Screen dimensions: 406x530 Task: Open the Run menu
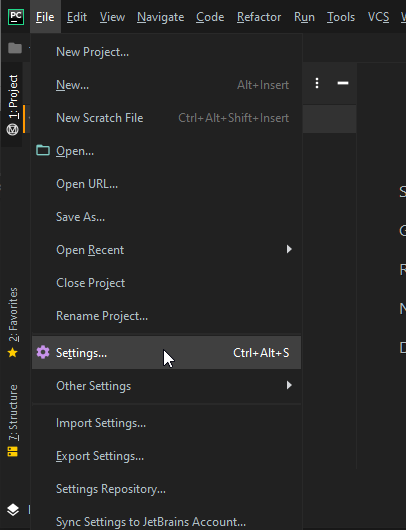pyautogui.click(x=304, y=17)
